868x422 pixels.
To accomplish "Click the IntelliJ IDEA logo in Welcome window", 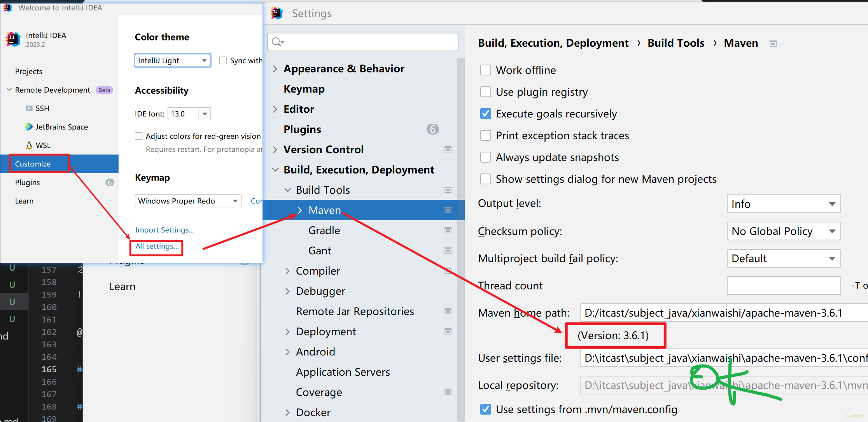I will pos(13,39).
